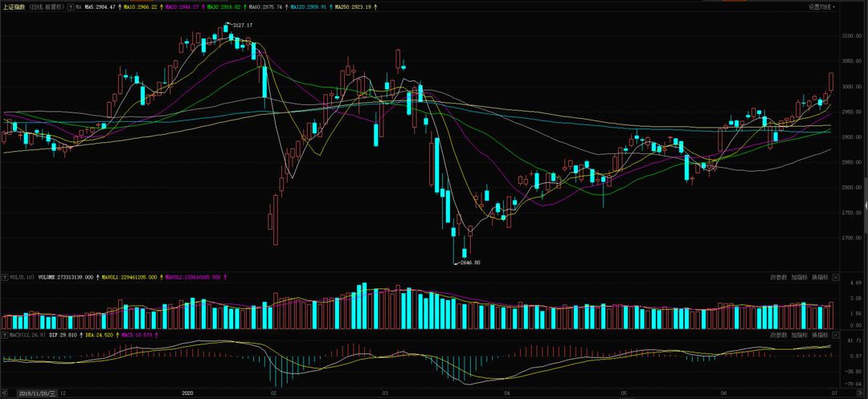Open VOL indicator help question-mark icon
Viewport: 868px width, 399px height.
pos(5,278)
